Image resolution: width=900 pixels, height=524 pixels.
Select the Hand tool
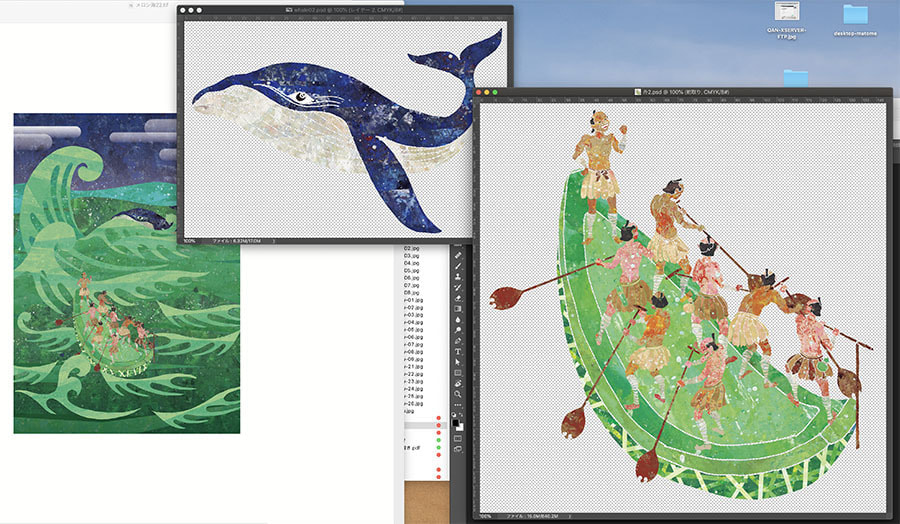(x=458, y=383)
